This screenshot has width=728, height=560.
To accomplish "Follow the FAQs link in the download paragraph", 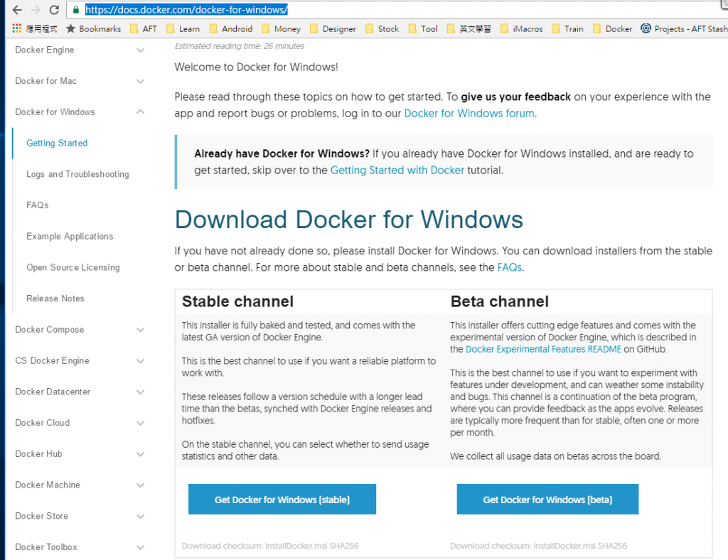I will [x=509, y=267].
